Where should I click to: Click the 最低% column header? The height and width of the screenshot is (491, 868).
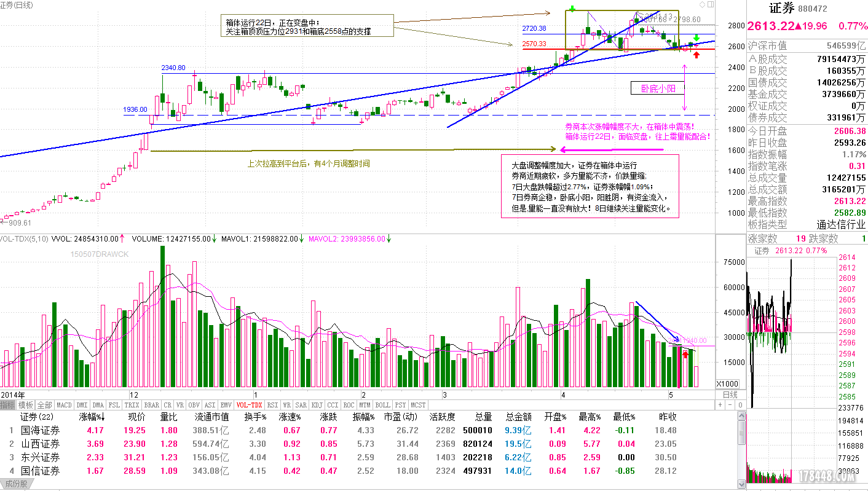coord(624,417)
